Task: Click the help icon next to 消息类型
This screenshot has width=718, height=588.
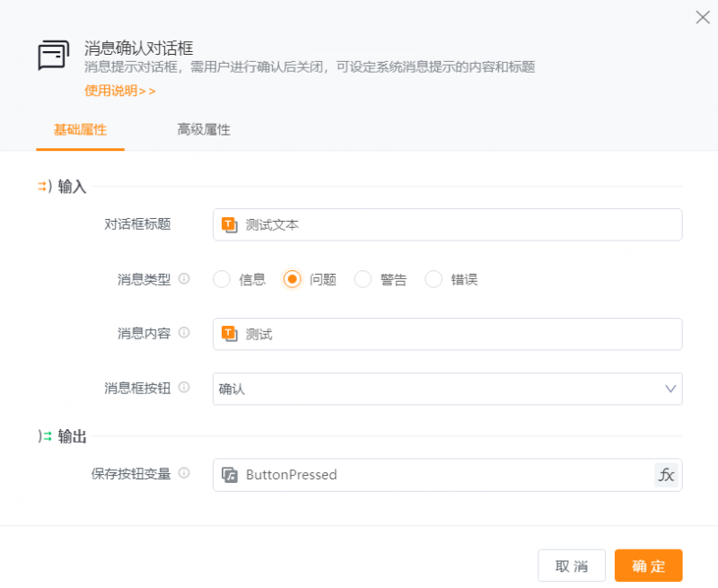Action: [184, 279]
